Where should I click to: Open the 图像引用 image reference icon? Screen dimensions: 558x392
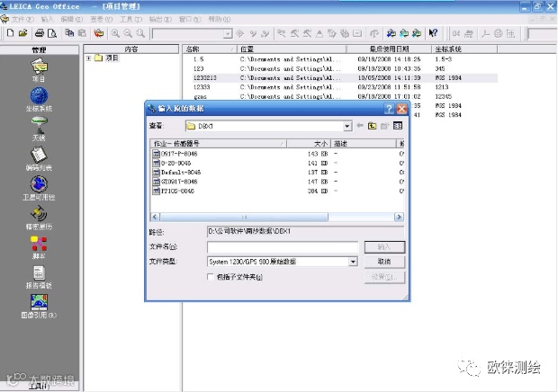point(39,307)
